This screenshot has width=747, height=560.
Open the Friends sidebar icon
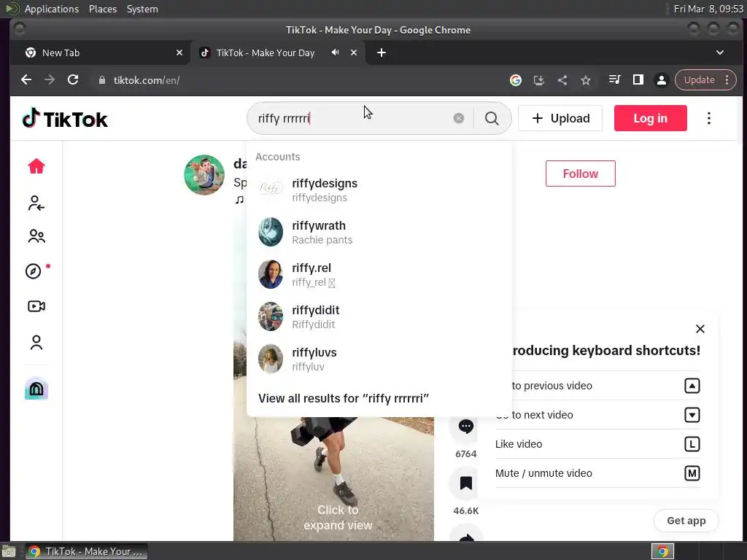point(36,236)
